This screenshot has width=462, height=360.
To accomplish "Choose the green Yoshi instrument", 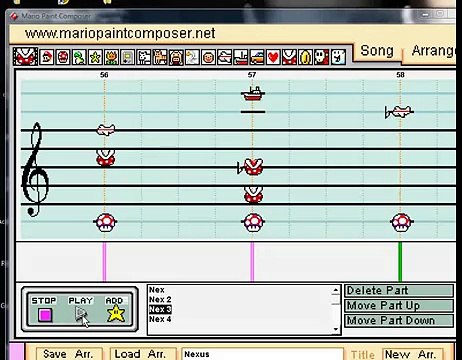I will click(79, 57).
